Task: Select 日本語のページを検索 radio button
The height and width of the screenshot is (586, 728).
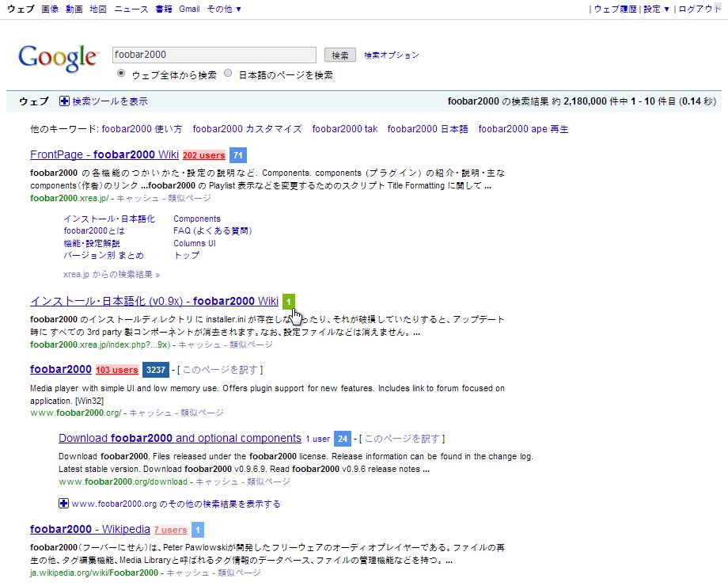Action: (x=228, y=74)
